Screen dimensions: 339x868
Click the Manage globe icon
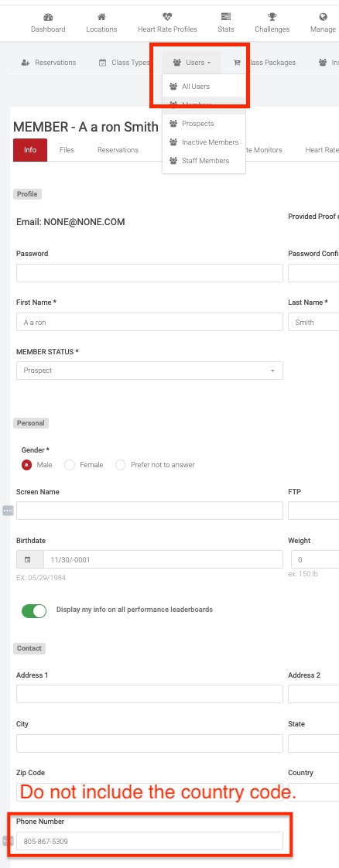[x=324, y=17]
